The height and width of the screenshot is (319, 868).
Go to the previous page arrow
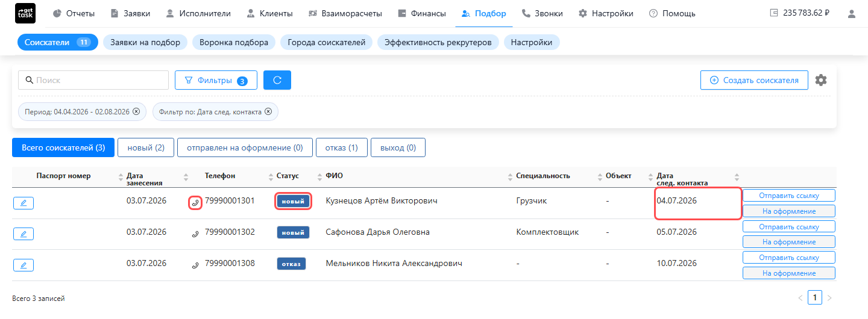tap(800, 298)
